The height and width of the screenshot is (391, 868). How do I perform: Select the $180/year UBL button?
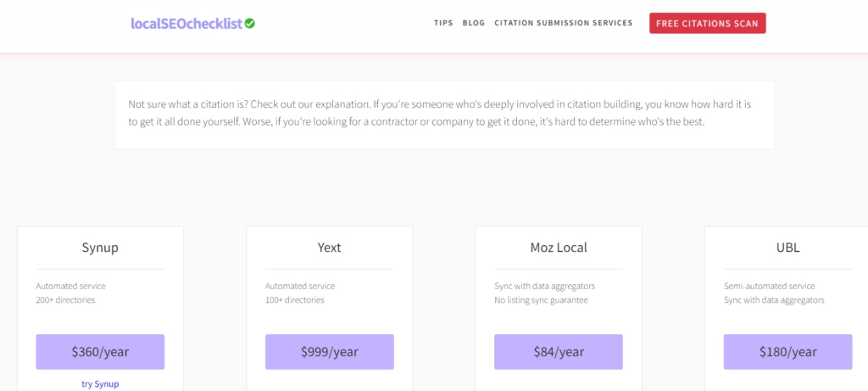pos(787,351)
